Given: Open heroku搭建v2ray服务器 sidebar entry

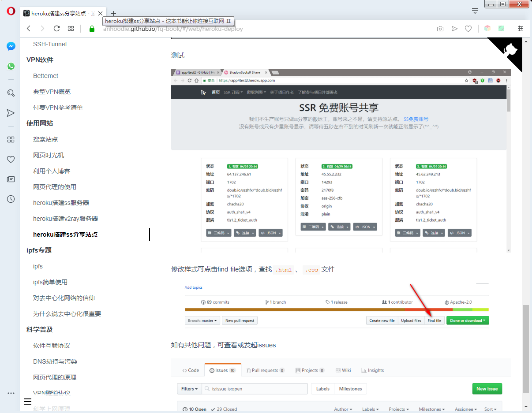Looking at the screenshot, I should pyautogui.click(x=66, y=219).
